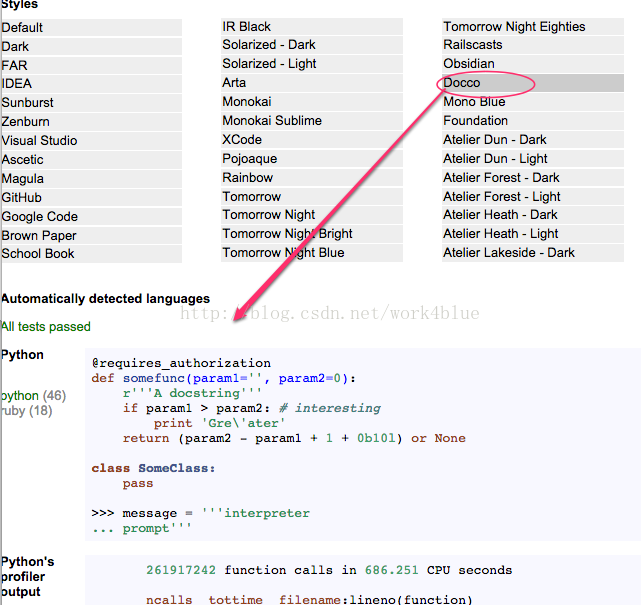Pick Atelier Lakeside - Dark style
This screenshot has height=605, width=641.
(533, 253)
